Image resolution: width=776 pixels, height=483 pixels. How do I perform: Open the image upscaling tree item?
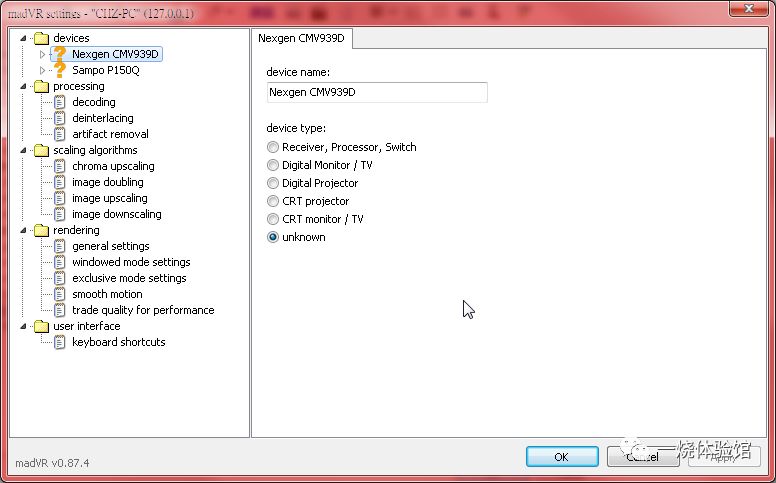click(109, 198)
